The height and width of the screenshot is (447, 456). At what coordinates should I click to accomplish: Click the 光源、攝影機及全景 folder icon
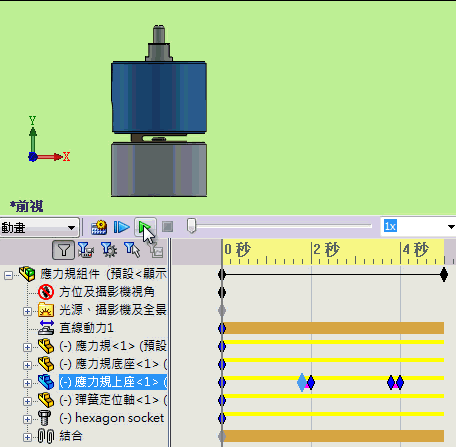46,310
